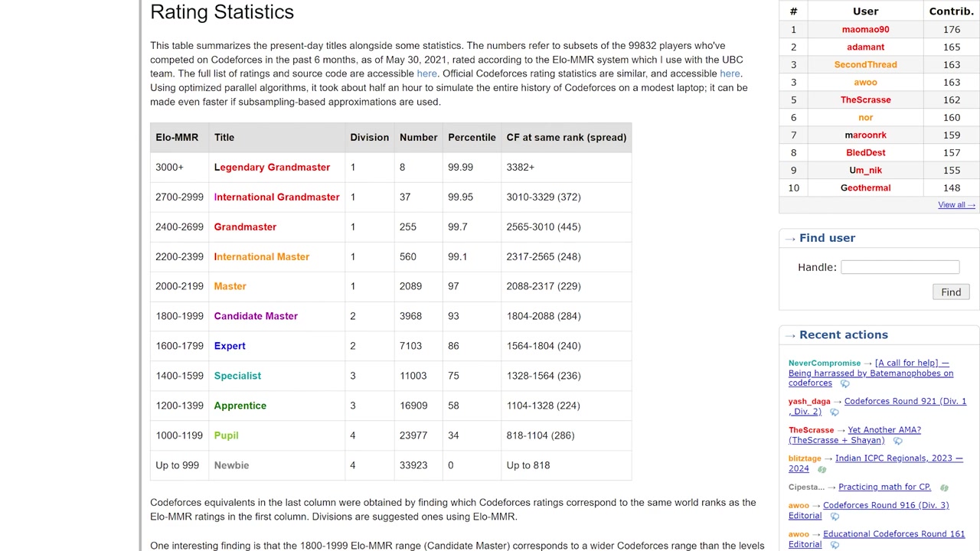
Task: Click 'International Grandmaster' title cell
Action: pos(276,197)
